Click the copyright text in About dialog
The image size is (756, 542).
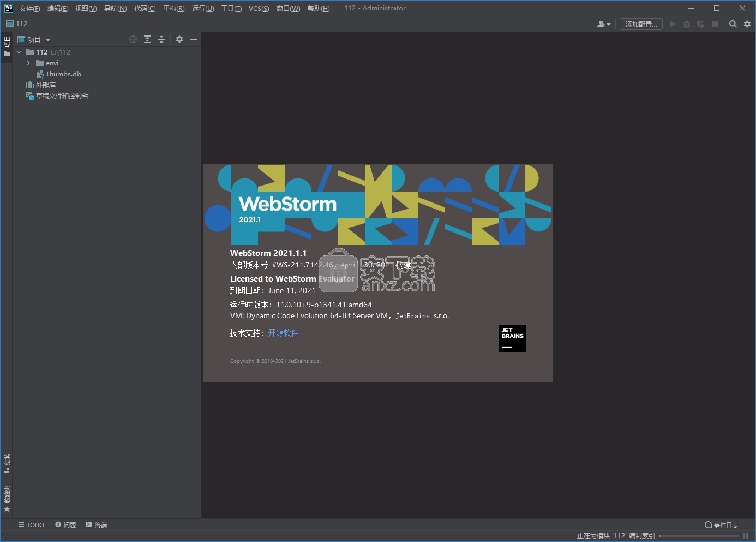tap(275, 361)
